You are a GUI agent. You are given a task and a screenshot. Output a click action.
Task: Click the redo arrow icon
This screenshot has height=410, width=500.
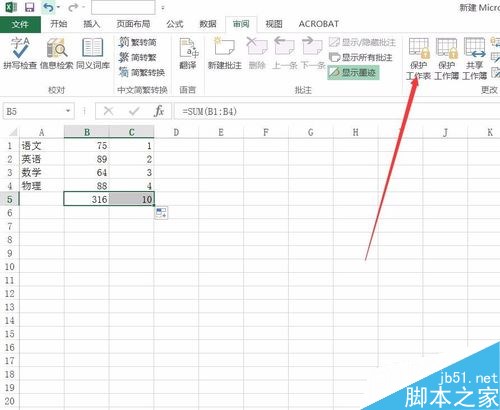(x=74, y=7)
